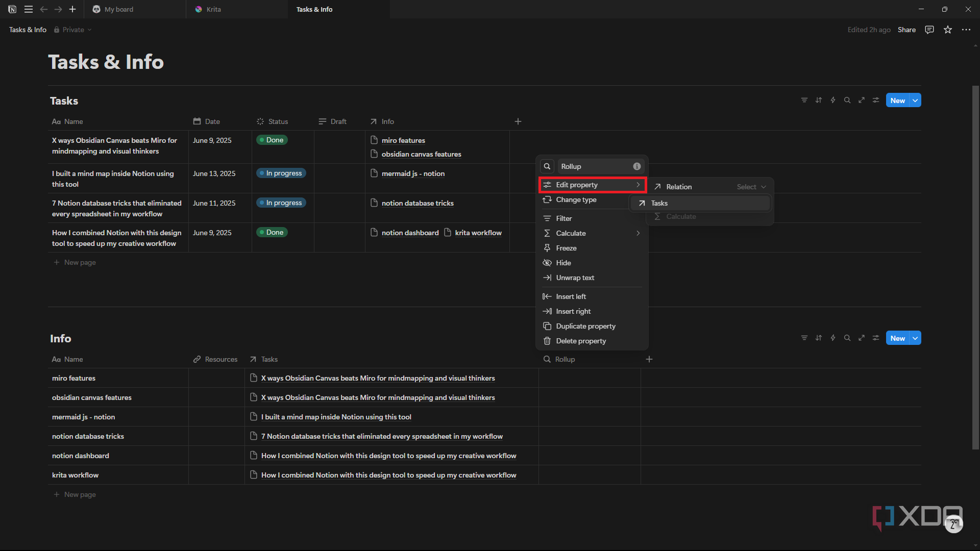Go forward with the right arrow
Screen dimensions: 980x551
coord(58,9)
